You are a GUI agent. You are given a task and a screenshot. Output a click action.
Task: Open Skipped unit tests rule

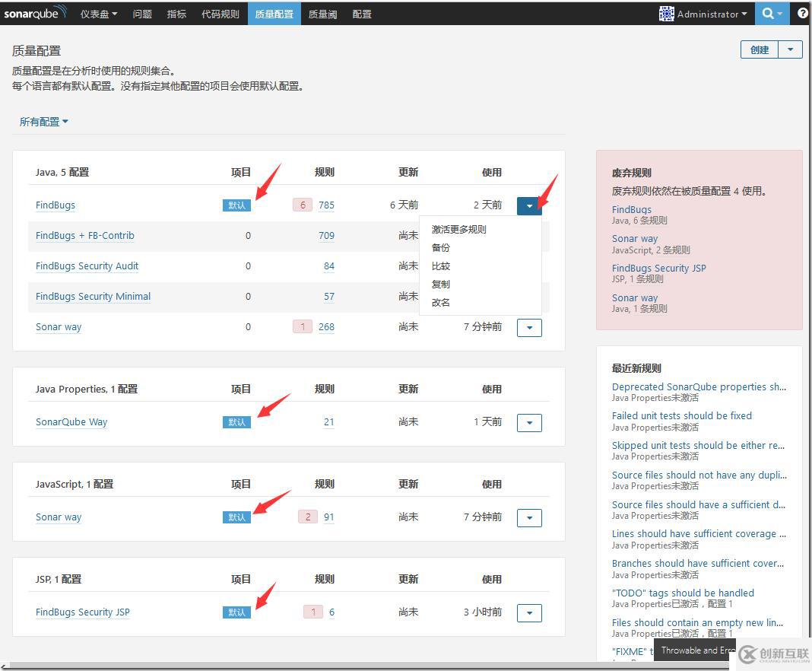click(x=698, y=445)
